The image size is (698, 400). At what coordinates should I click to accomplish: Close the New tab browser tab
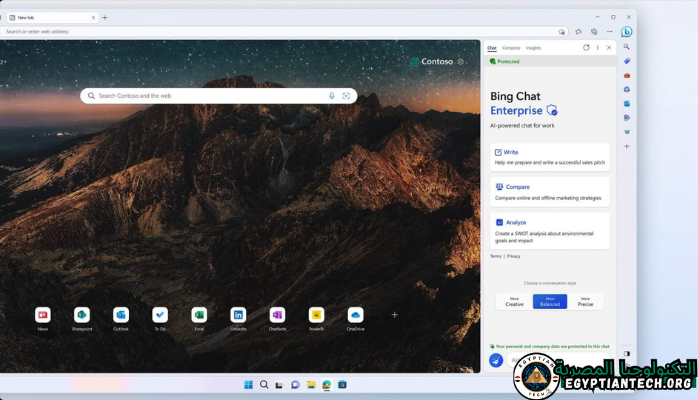click(93, 17)
